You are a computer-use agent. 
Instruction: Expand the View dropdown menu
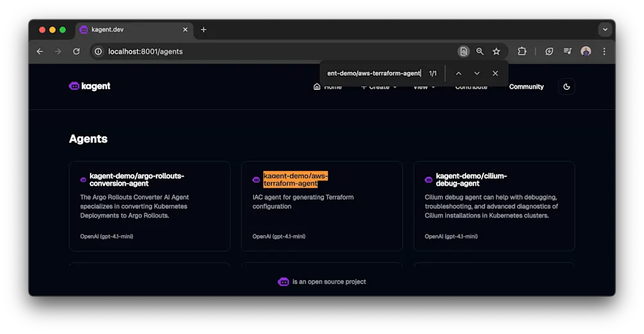[424, 87]
